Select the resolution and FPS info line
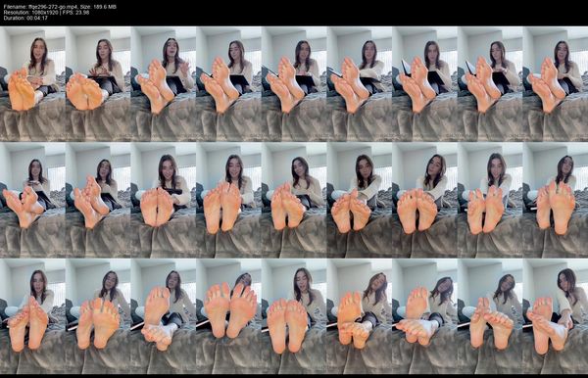Viewport: 588px width, 378px height. click(x=46, y=13)
